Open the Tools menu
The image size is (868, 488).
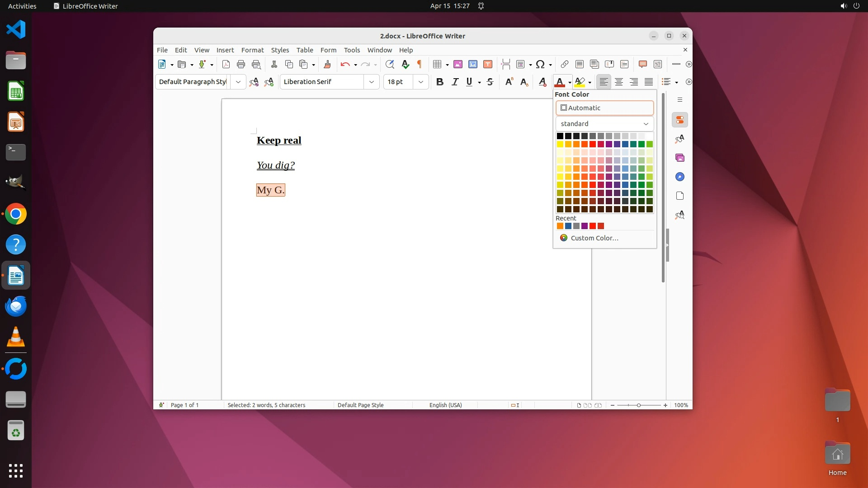coord(352,50)
